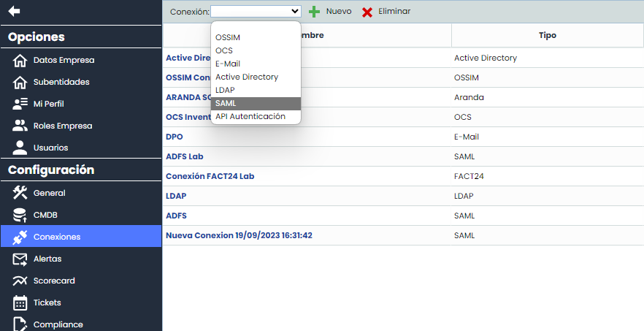Screen dimensions: 644x331
Task: Click the Alertas envelope icon
Action: point(20,259)
